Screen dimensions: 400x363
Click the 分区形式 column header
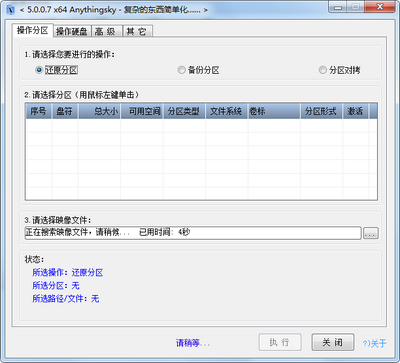pos(321,111)
